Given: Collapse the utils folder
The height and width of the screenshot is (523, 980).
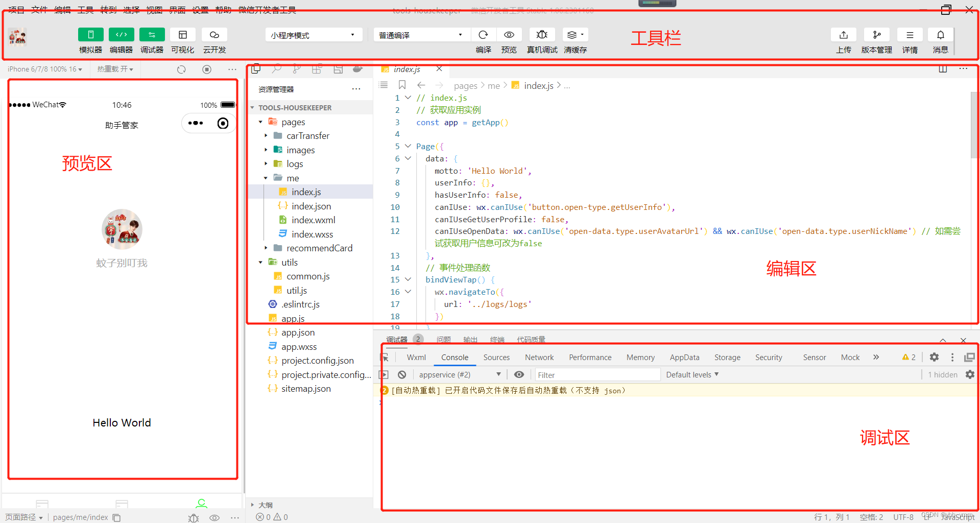Looking at the screenshot, I should pyautogui.click(x=260, y=263).
